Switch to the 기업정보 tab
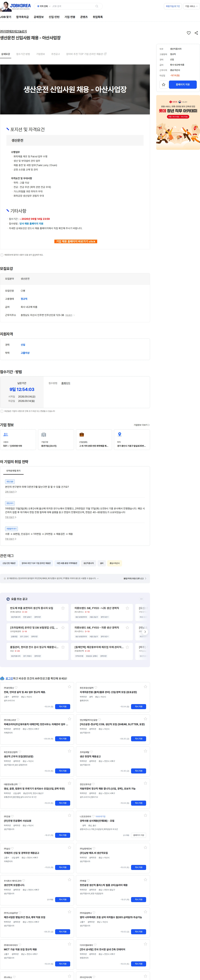The height and width of the screenshot is (980, 200). pos(40,54)
